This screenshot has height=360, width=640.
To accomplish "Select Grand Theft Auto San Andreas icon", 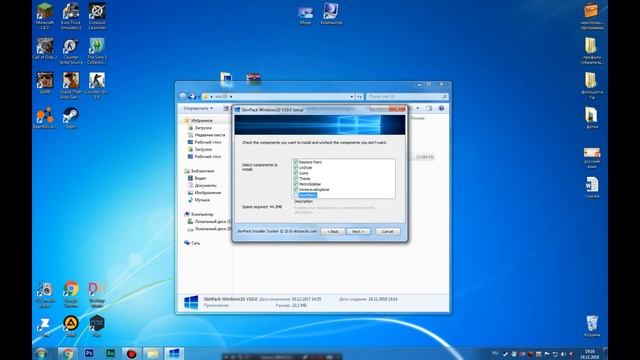I will [x=71, y=85].
